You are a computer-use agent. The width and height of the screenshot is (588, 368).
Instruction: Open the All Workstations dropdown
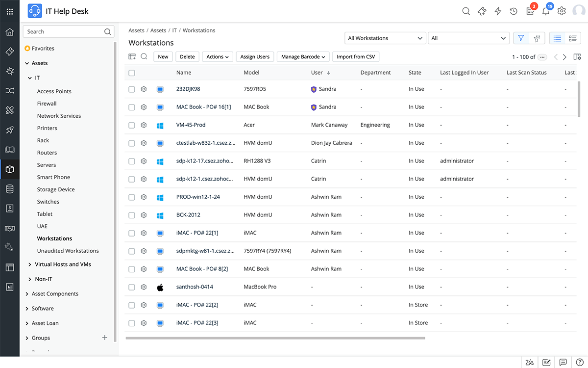coord(385,38)
